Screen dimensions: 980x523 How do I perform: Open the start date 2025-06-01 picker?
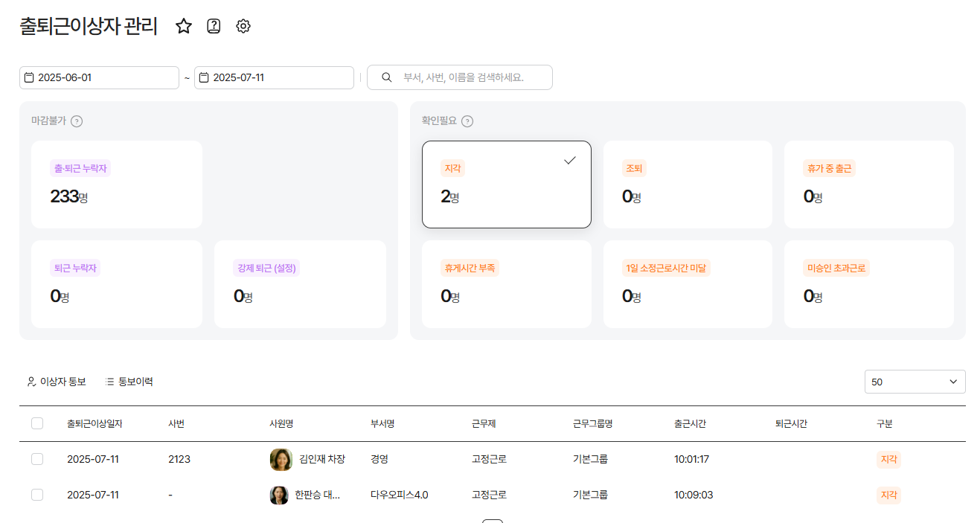pyautogui.click(x=104, y=77)
